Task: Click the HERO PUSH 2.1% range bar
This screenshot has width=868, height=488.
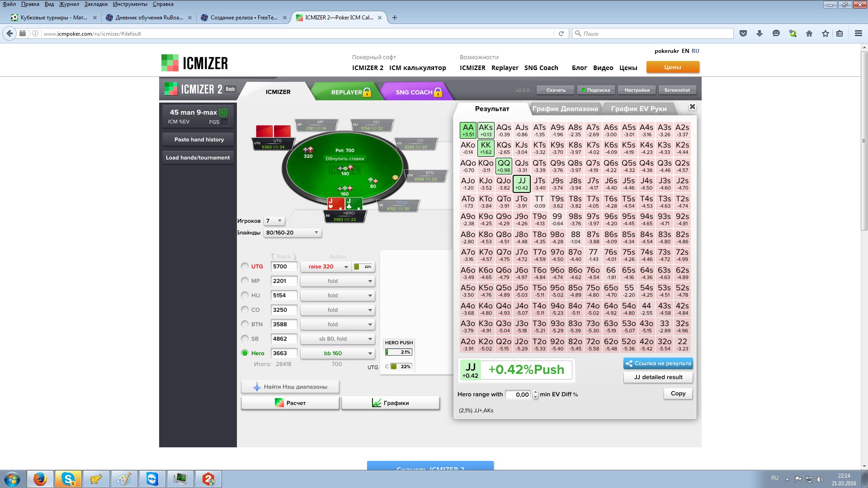Action: pyautogui.click(x=398, y=352)
